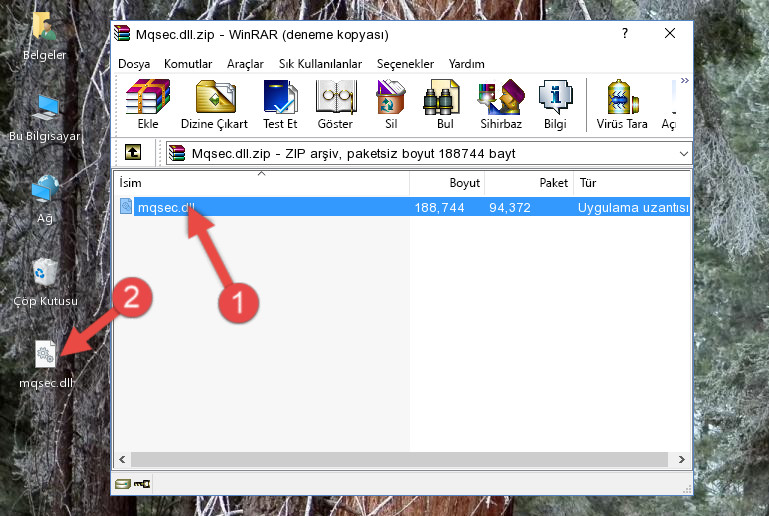Expand the toolbar overflow chevron
Viewport: 769px width, 516px height.
(685, 80)
